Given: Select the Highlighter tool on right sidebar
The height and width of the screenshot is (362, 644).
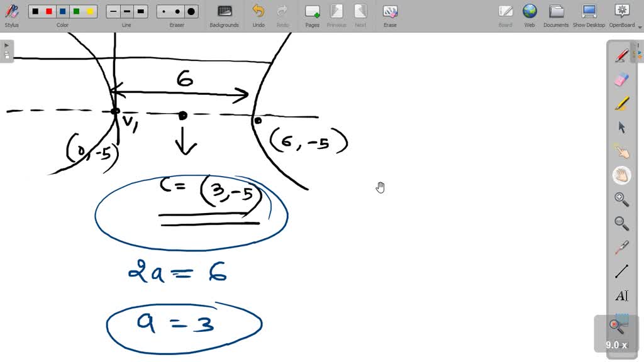Looking at the screenshot, I should pyautogui.click(x=621, y=102).
